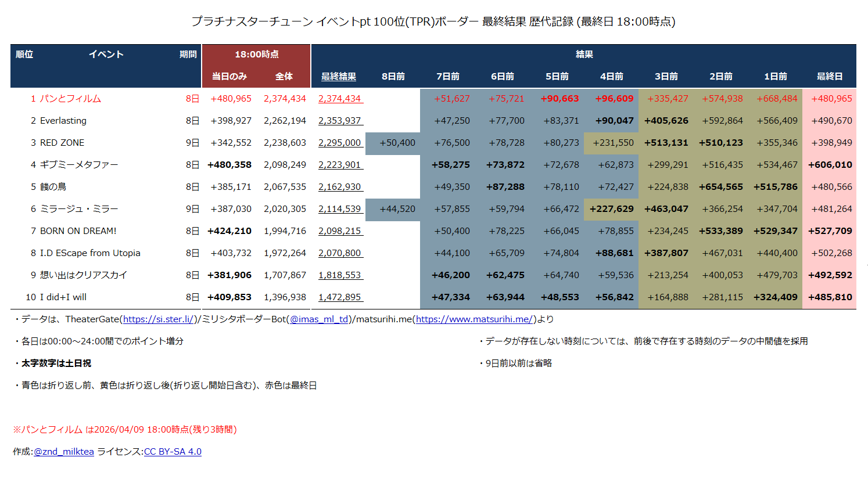The image size is (868, 486).
Task: Click the +324,409 value in I did+I will row
Action: click(x=776, y=297)
